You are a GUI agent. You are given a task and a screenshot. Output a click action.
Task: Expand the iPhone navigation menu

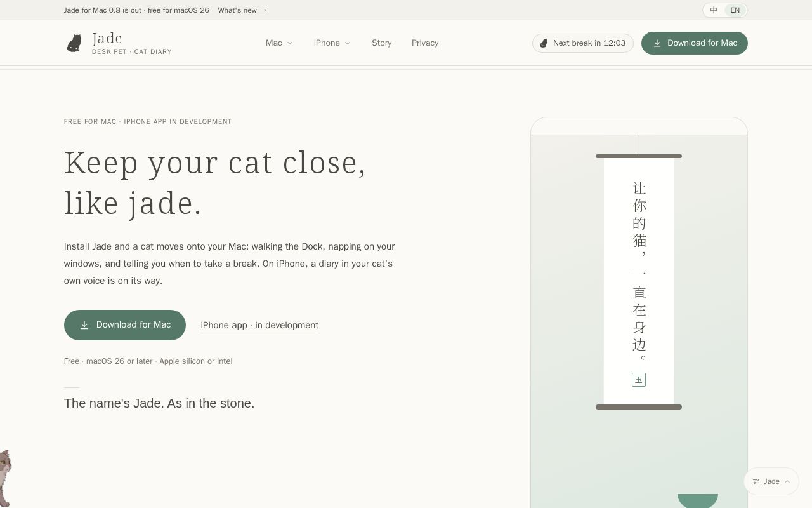click(332, 43)
